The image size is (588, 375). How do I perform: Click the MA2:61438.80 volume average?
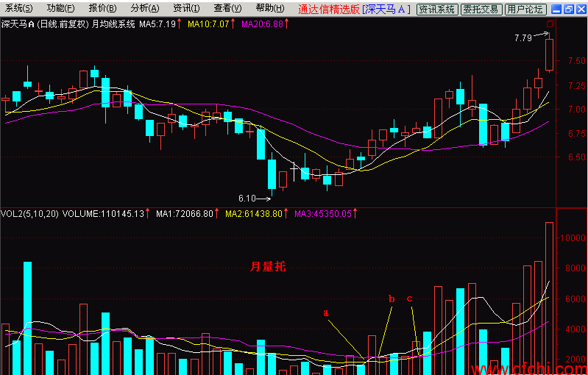coord(253,214)
